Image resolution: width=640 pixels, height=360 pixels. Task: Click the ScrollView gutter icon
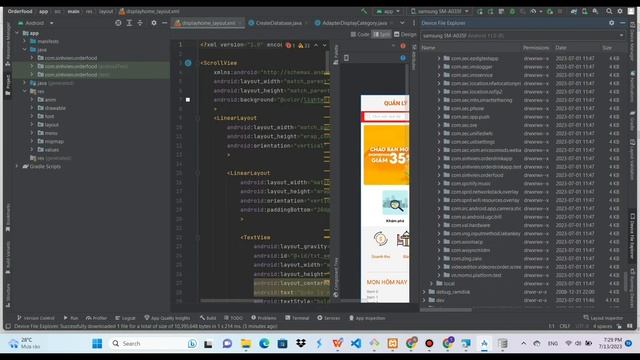(x=188, y=63)
